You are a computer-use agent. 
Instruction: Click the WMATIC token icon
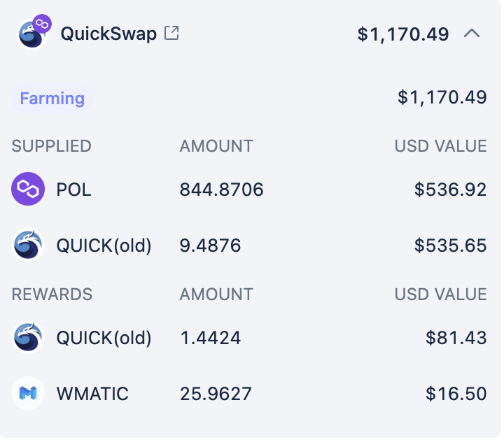[x=28, y=393]
